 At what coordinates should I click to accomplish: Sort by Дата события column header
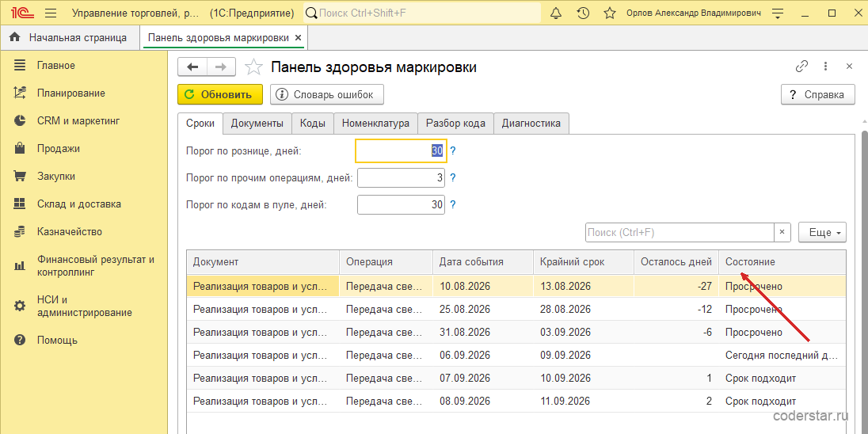coord(483,262)
